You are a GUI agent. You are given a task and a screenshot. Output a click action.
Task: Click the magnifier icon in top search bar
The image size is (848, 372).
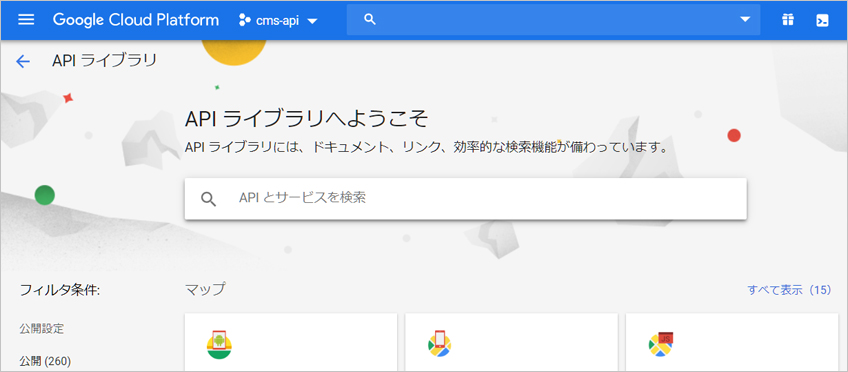(x=370, y=19)
